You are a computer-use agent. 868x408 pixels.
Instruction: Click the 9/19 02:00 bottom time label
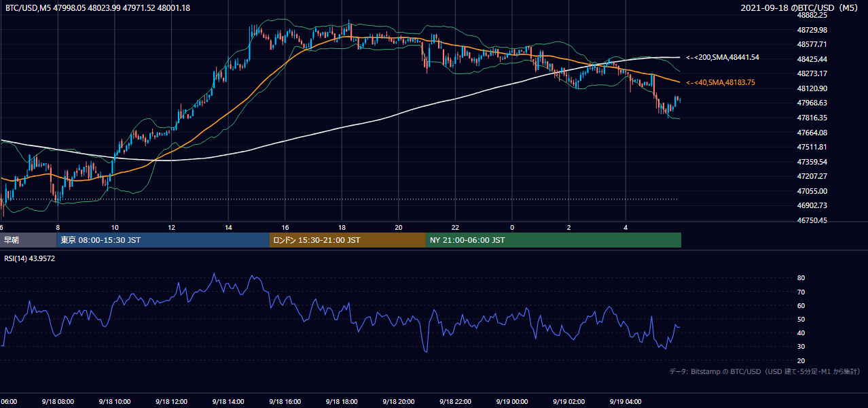pos(568,402)
